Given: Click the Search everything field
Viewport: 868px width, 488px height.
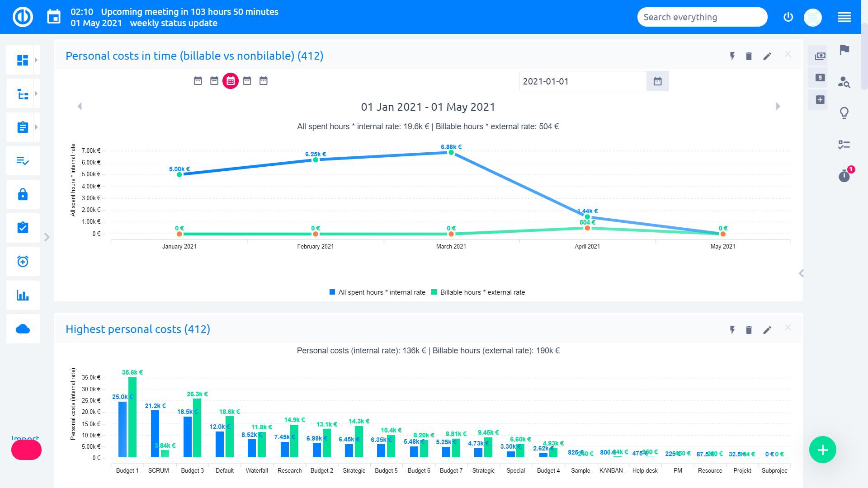Looking at the screenshot, I should [702, 17].
